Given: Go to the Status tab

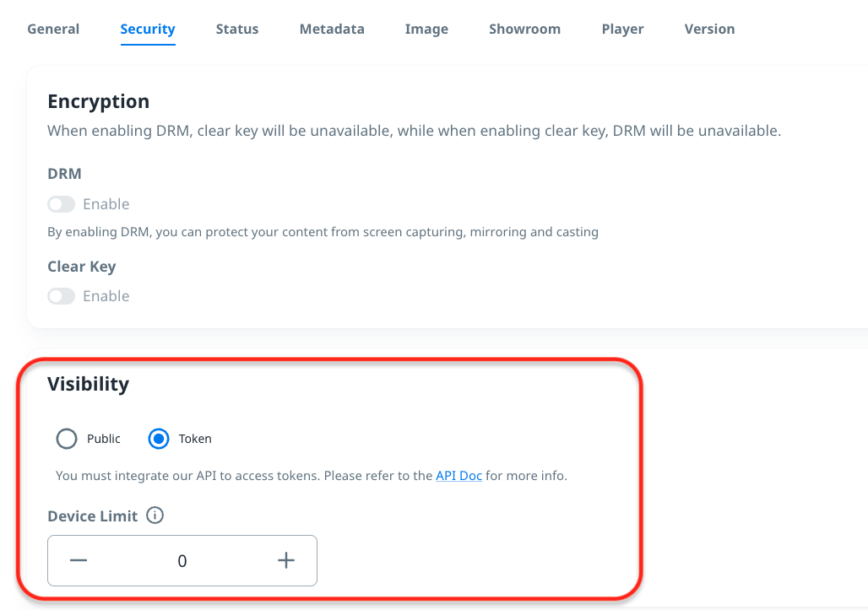Looking at the screenshot, I should click(237, 29).
